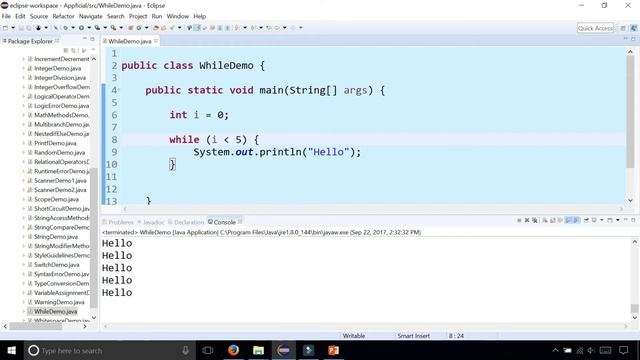
Task: Click the Open Perspective icon
Action: pos(623,28)
